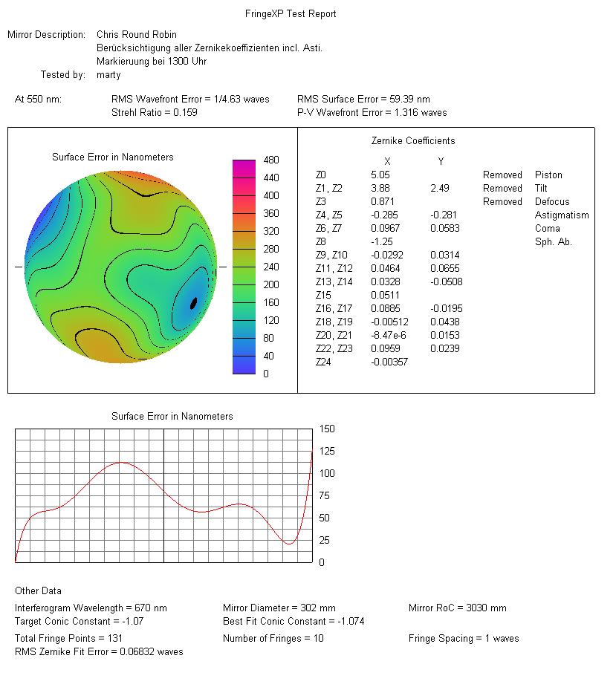Click the Strehl Ratio = 0.159 text
Screen dimensions: 616x690
[154, 112]
